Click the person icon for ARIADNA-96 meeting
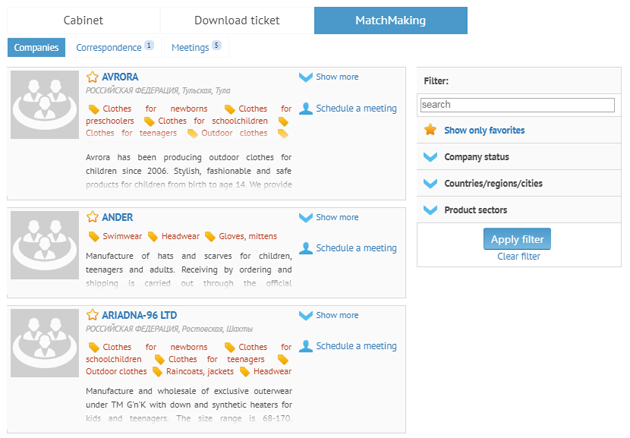Image resolution: width=630 pixels, height=438 pixels. point(306,346)
